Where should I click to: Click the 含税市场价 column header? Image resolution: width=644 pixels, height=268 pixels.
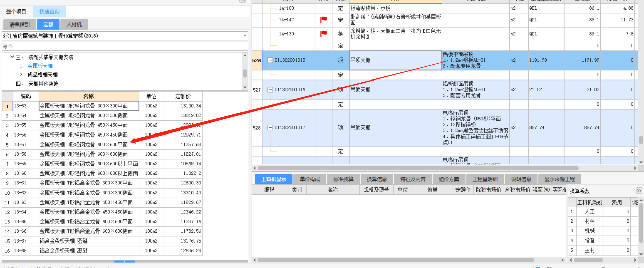point(518,190)
